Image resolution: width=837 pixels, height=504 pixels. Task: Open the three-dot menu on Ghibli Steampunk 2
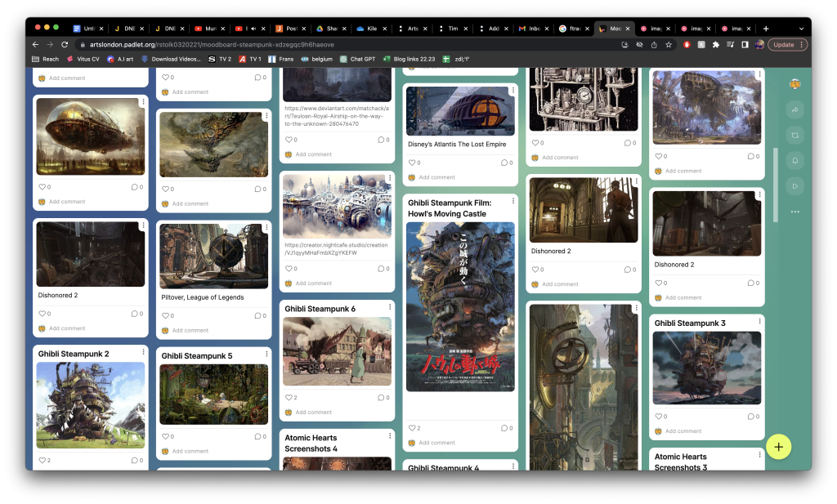[143, 352]
